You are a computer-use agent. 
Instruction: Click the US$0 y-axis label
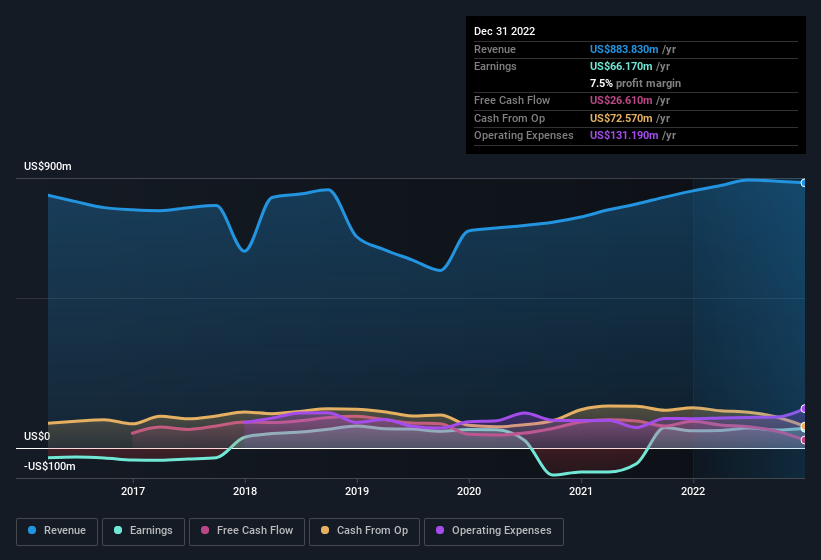tap(37, 436)
